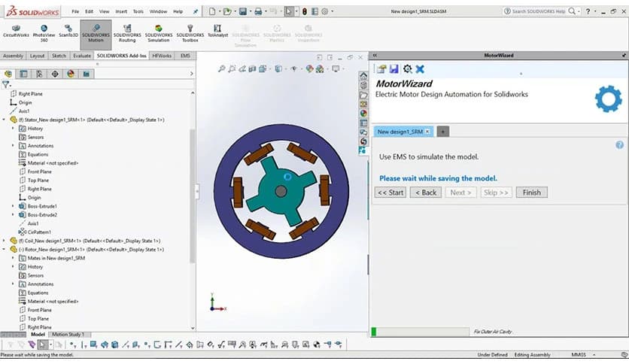Expand Boss-Extrude2 feature

(x=13, y=215)
